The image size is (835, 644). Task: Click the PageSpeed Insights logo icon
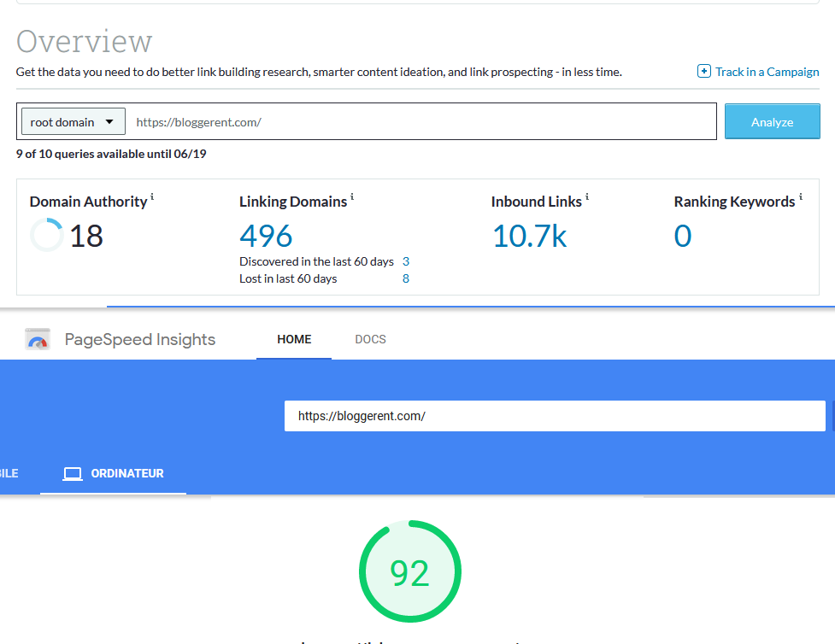38,340
